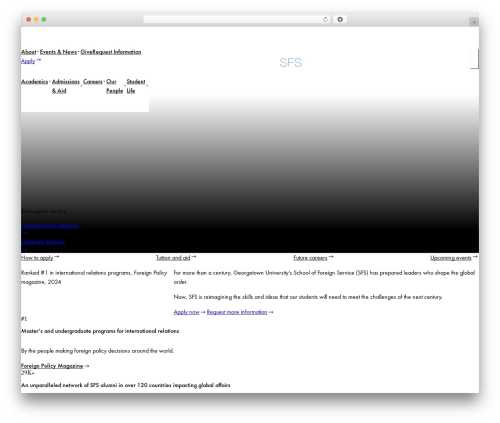Click Request more information link
The image size is (500, 423).
coord(237,312)
